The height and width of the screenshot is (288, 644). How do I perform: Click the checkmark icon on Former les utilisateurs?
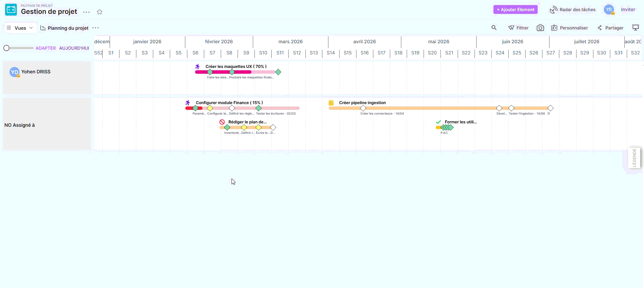point(438,122)
